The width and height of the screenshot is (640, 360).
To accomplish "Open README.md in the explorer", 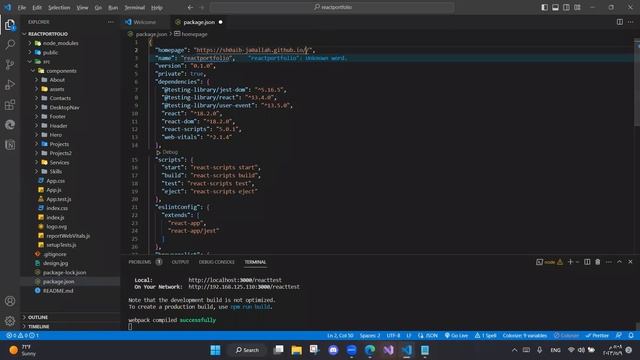I will (58, 291).
